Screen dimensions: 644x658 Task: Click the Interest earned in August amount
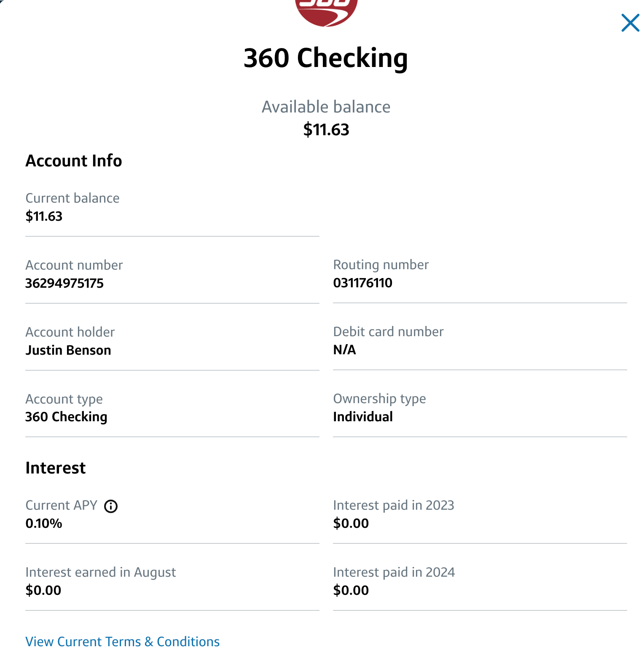click(x=43, y=590)
